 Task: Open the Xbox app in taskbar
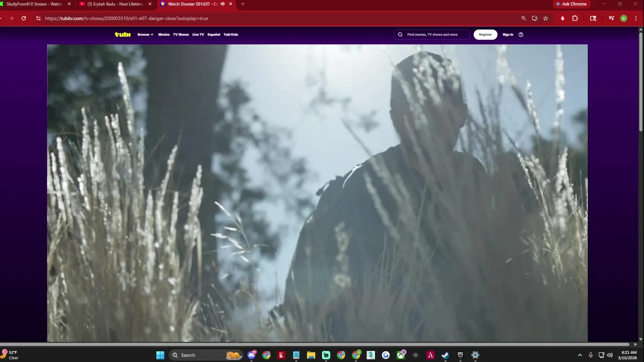(x=400, y=355)
